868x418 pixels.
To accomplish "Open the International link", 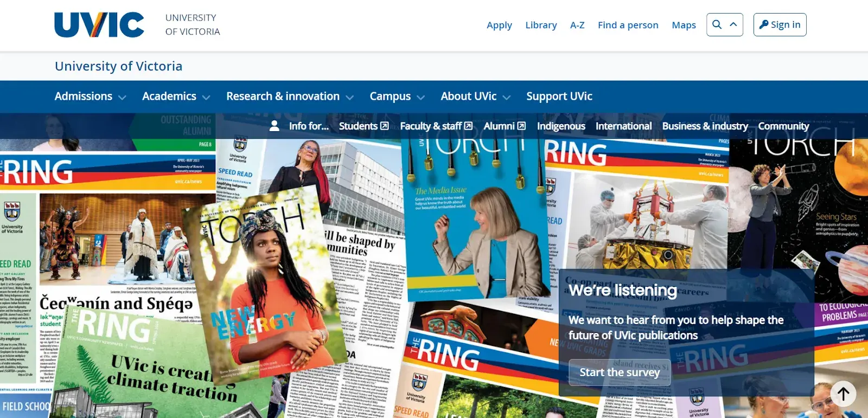I will point(624,126).
